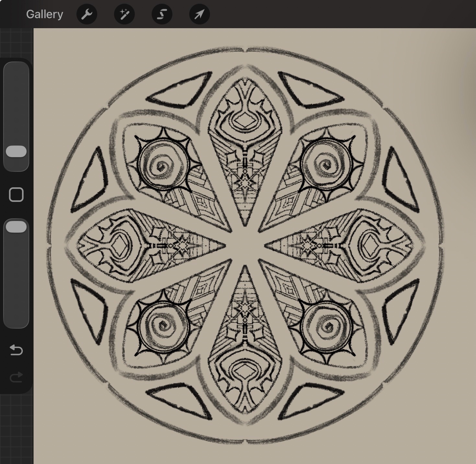Image resolution: width=476 pixels, height=464 pixels.
Task: Tap the Redo arrow in sidebar
Action: (x=16, y=377)
